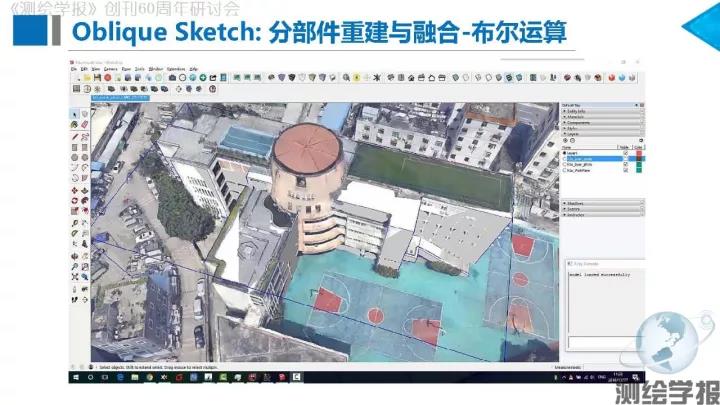Pick the Scale tool
720x405 pixels.
tap(75, 211)
